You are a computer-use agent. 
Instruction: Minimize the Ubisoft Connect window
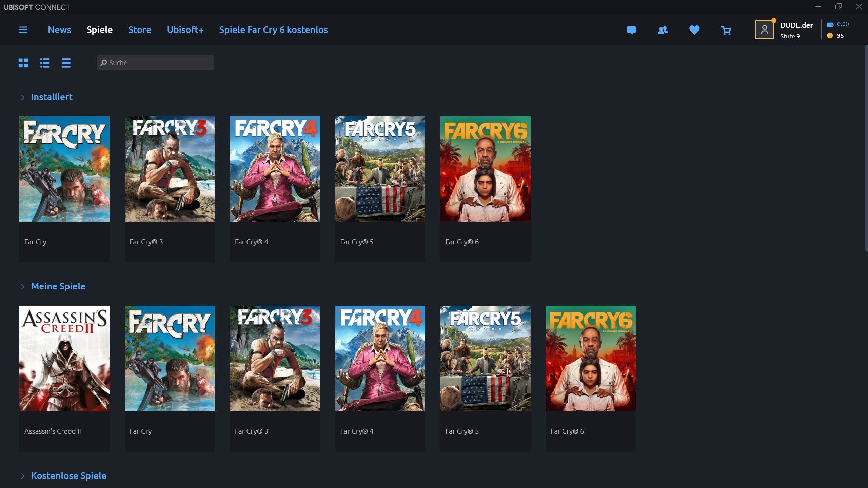pos(818,7)
